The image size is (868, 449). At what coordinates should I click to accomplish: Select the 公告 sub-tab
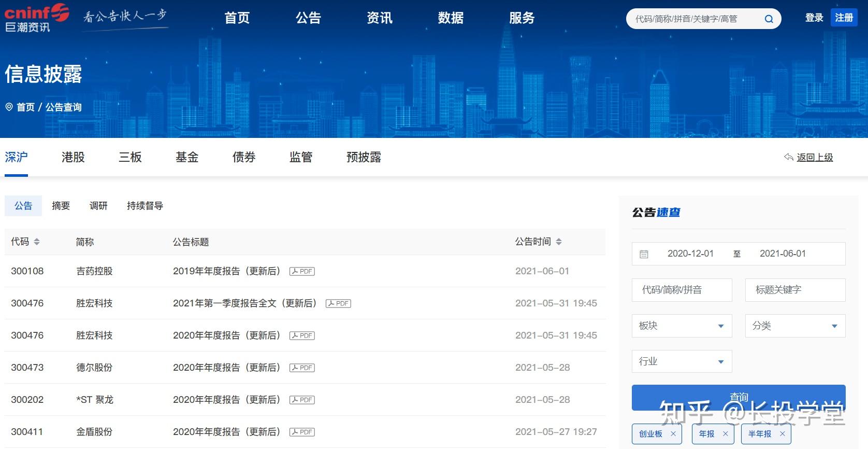[23, 206]
